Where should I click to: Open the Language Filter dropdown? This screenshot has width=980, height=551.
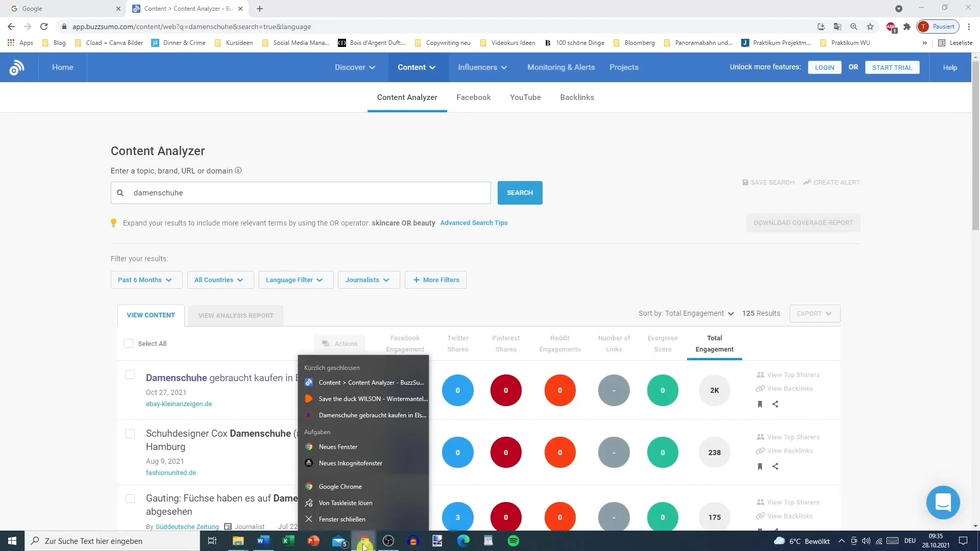pyautogui.click(x=296, y=280)
